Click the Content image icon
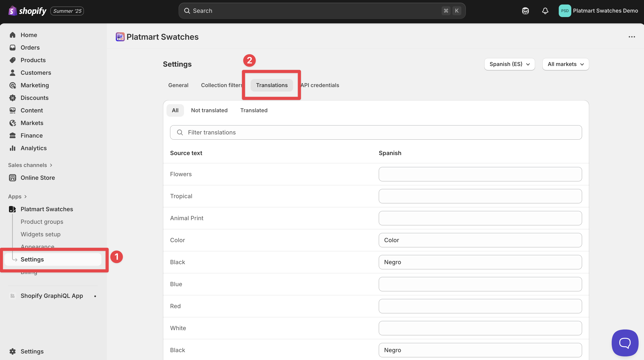 [13, 110]
